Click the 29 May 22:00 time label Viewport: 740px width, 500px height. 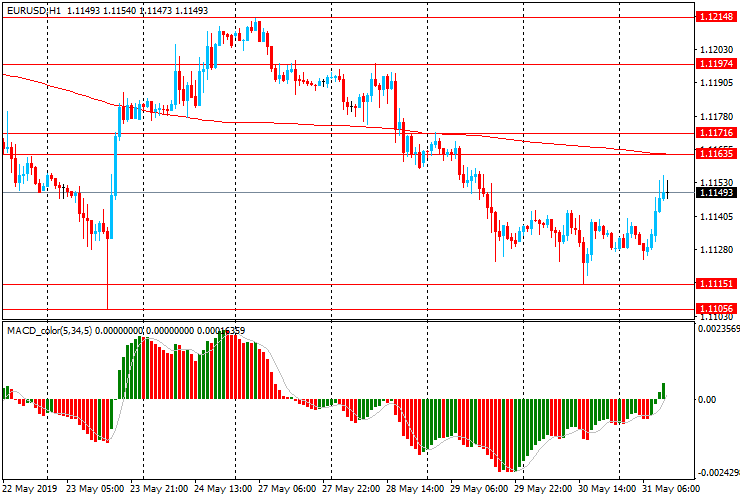click(543, 489)
